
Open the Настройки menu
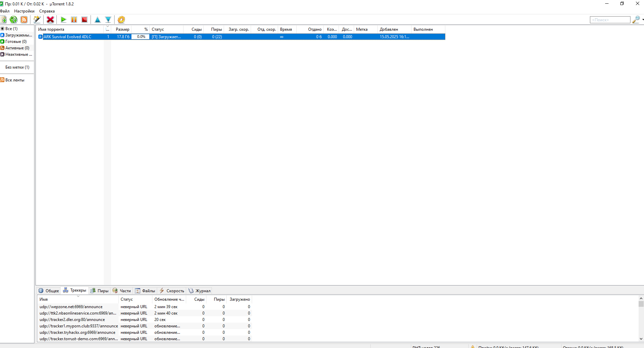click(24, 11)
